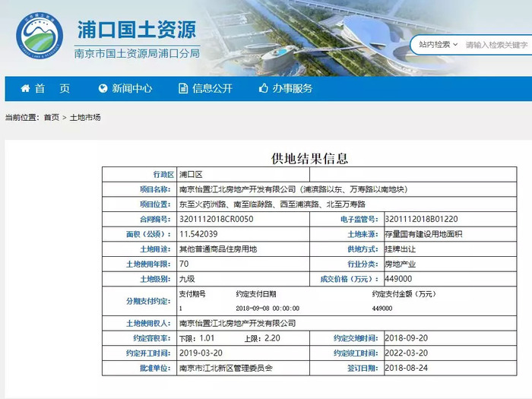Open the 站内检索 dropdown
The image size is (532, 399).
[x=438, y=44]
